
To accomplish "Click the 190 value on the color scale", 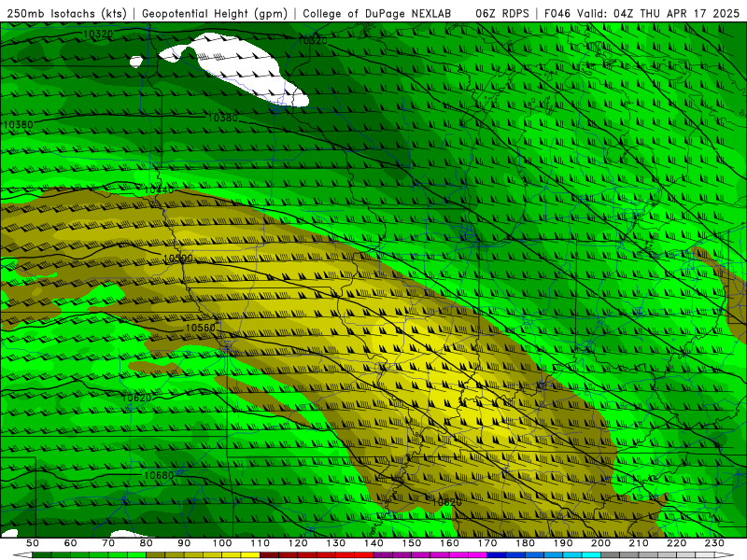I will tap(563, 543).
